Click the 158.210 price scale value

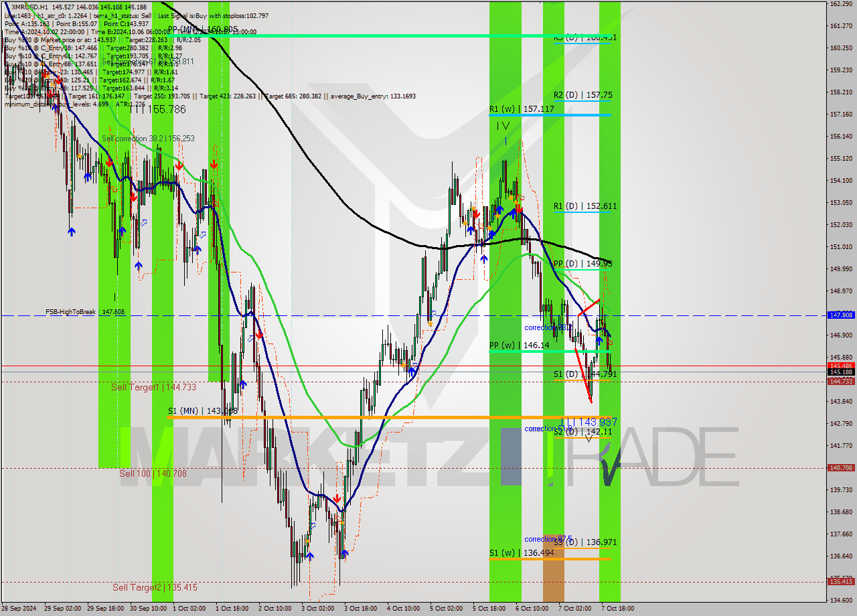pyautogui.click(x=841, y=92)
